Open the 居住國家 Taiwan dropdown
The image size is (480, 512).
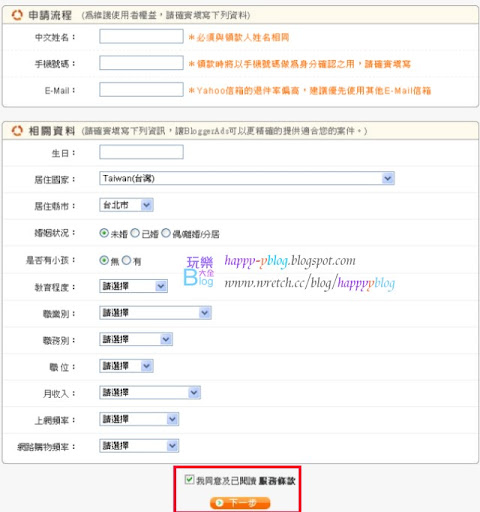247,178
